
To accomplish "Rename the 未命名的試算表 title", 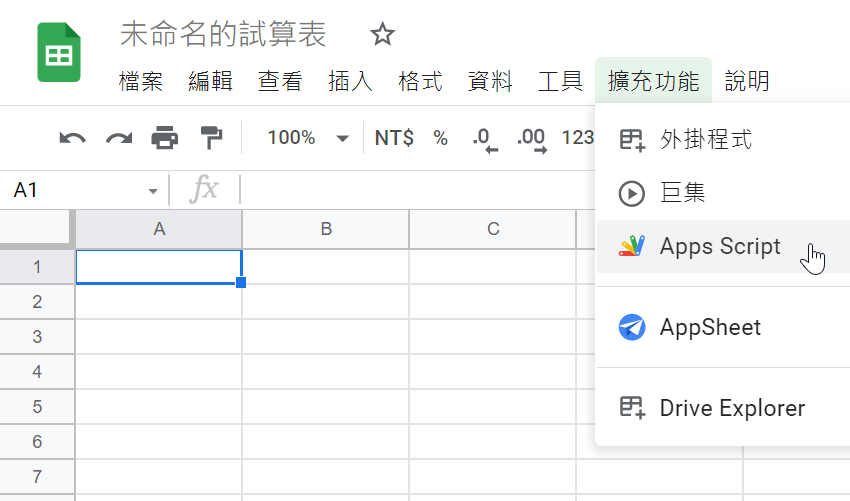I will [x=223, y=34].
